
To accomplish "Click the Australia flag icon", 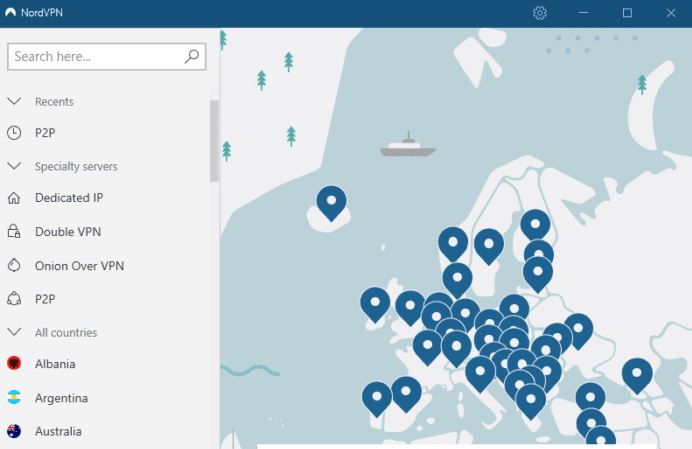I will click(x=14, y=431).
